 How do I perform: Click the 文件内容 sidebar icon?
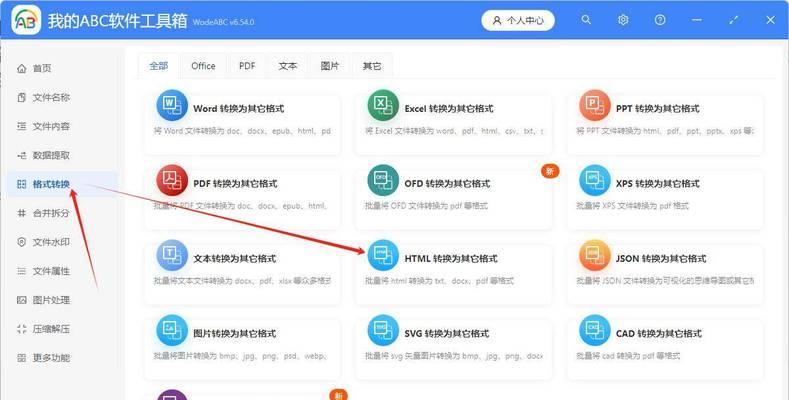pos(22,126)
